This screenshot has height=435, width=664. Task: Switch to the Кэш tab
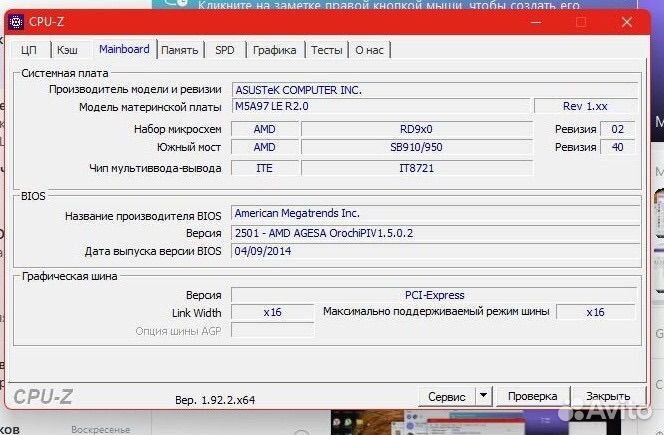(x=68, y=50)
